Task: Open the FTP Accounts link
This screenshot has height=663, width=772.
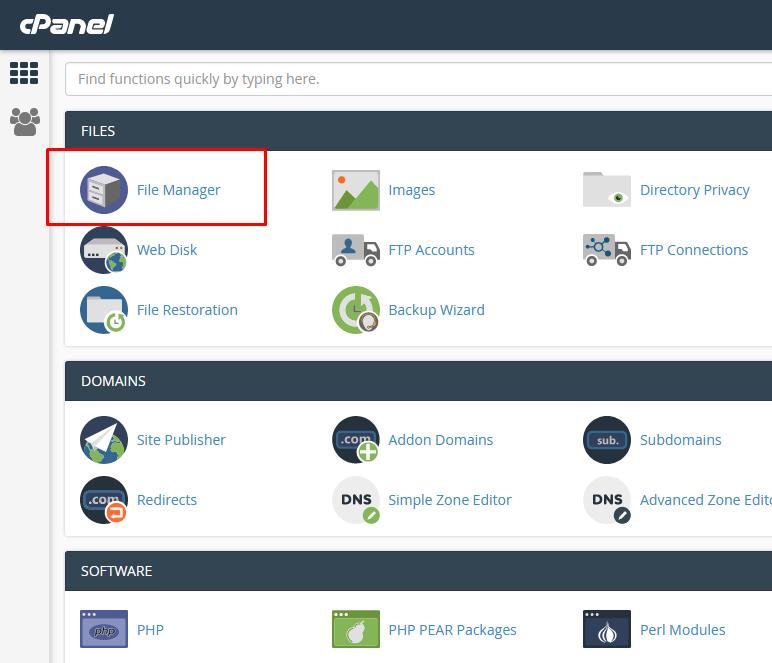Action: (431, 250)
